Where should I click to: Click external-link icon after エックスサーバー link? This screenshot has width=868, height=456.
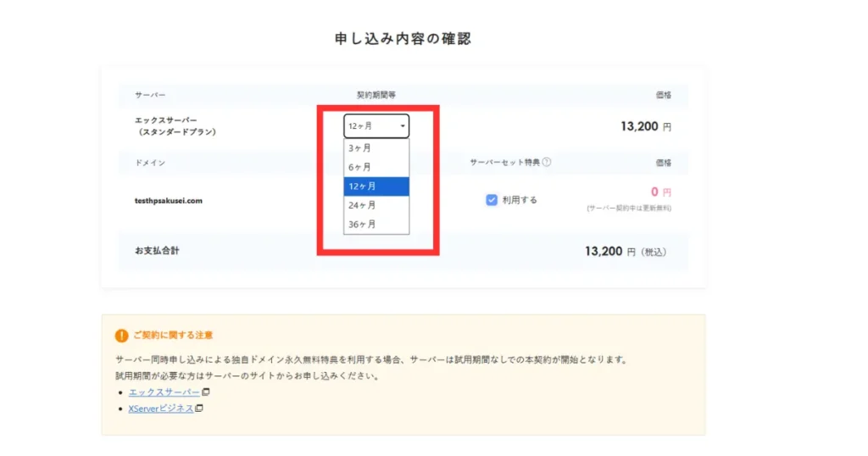click(x=205, y=392)
